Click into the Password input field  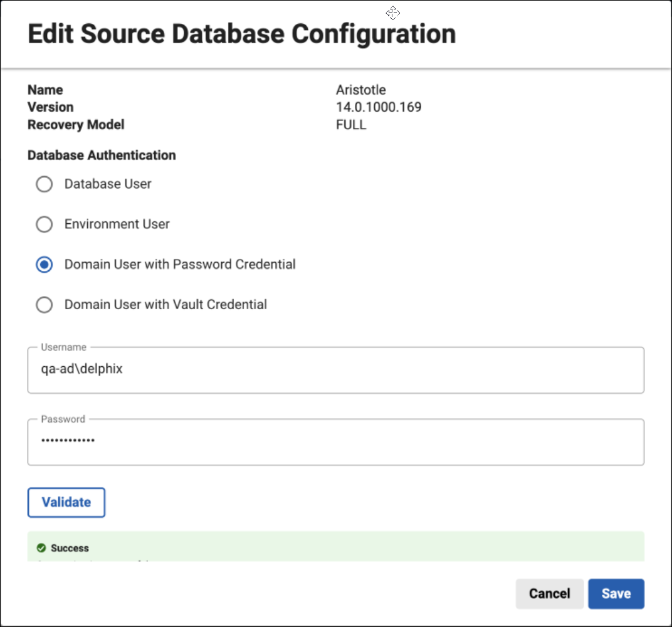335,441
